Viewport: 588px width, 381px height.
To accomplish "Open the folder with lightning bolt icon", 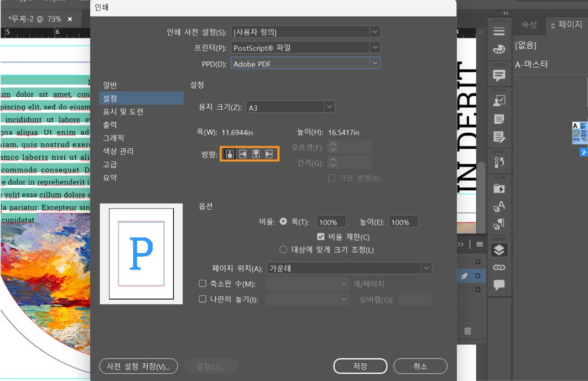I will [499, 188].
